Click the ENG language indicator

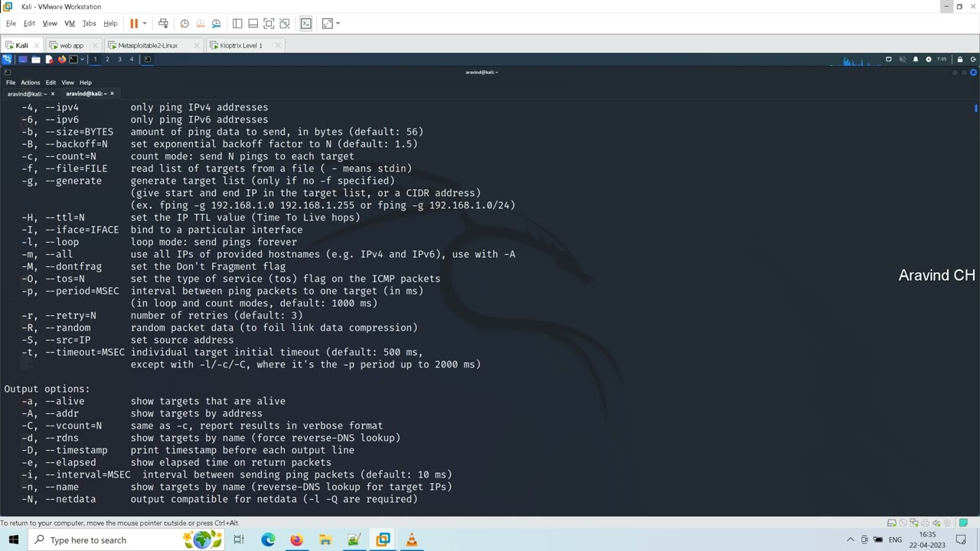point(895,540)
